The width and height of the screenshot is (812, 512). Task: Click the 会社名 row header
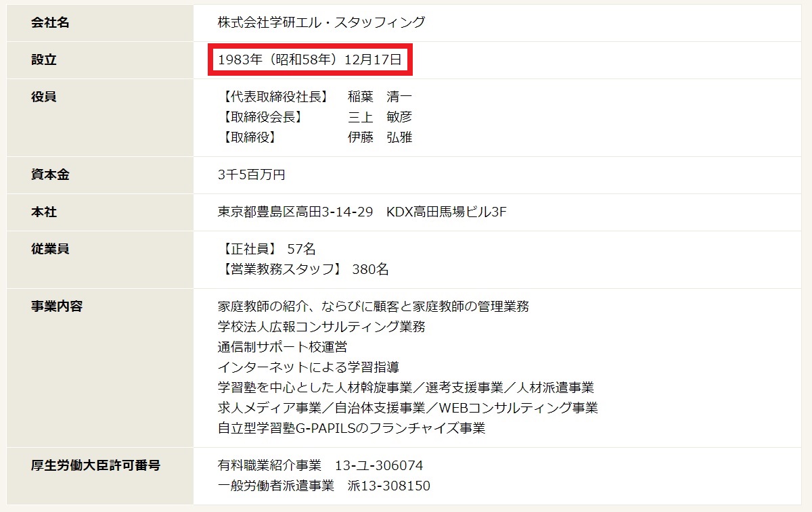pyautogui.click(x=99, y=22)
